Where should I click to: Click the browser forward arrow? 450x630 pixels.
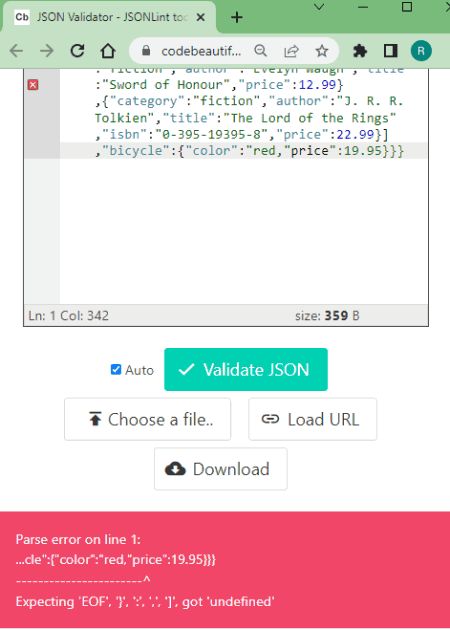[47, 51]
